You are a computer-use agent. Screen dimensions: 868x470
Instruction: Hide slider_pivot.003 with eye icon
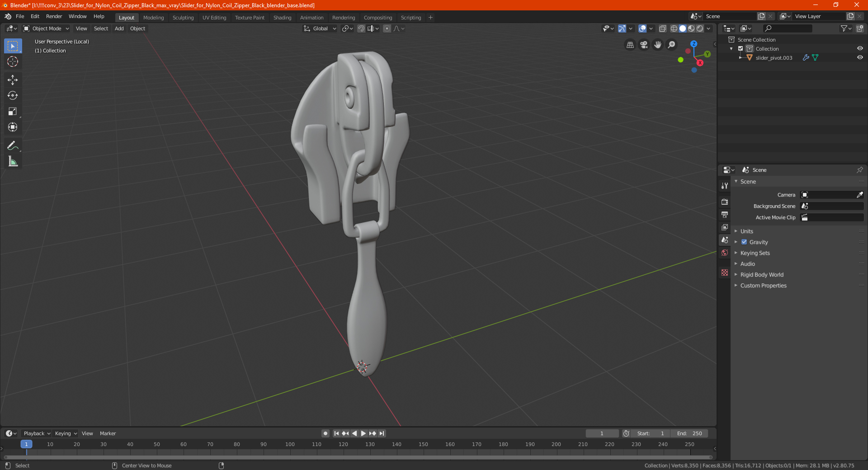pos(860,57)
